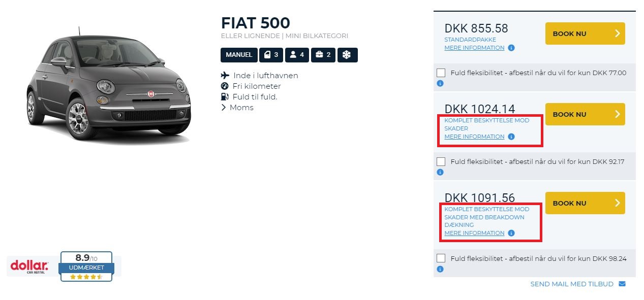The width and height of the screenshot is (644, 300).
Task: Click info icon under DKK 77.00 flexibility
Action: (x=440, y=83)
